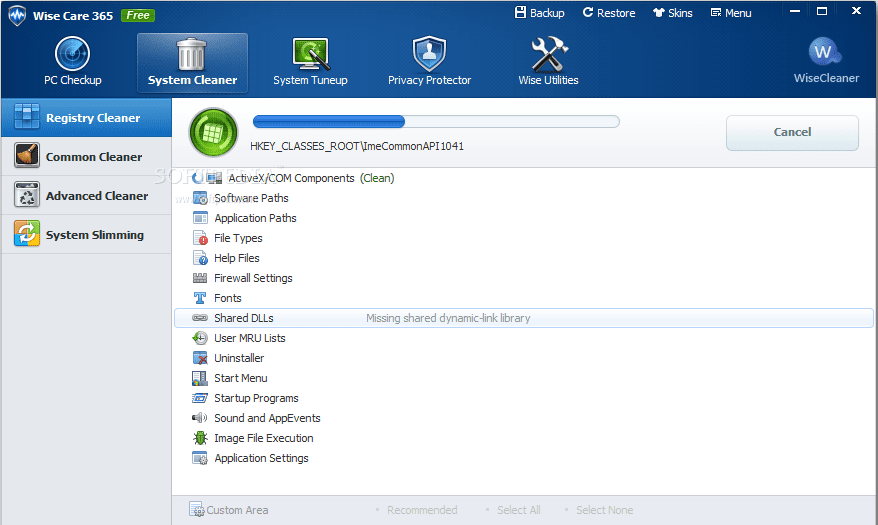Viewport: 878px width, 525px height.
Task: Select the 'Image File Execution' entry
Action: click(264, 438)
